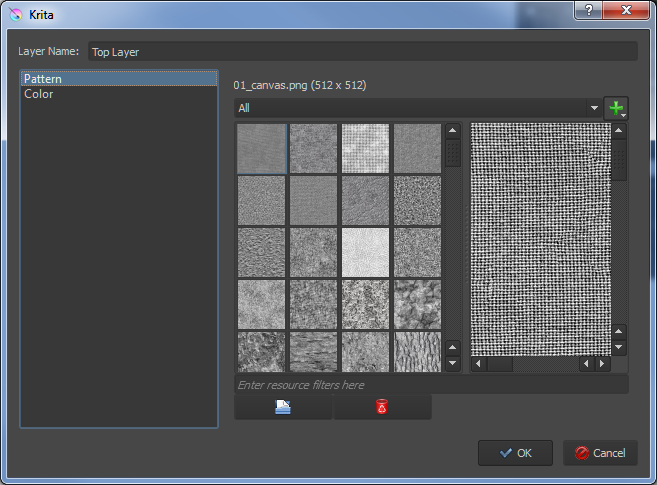Viewport: 657px width, 485px height.
Task: Select the second pattern thumbnail in the top row
Action: (313, 149)
